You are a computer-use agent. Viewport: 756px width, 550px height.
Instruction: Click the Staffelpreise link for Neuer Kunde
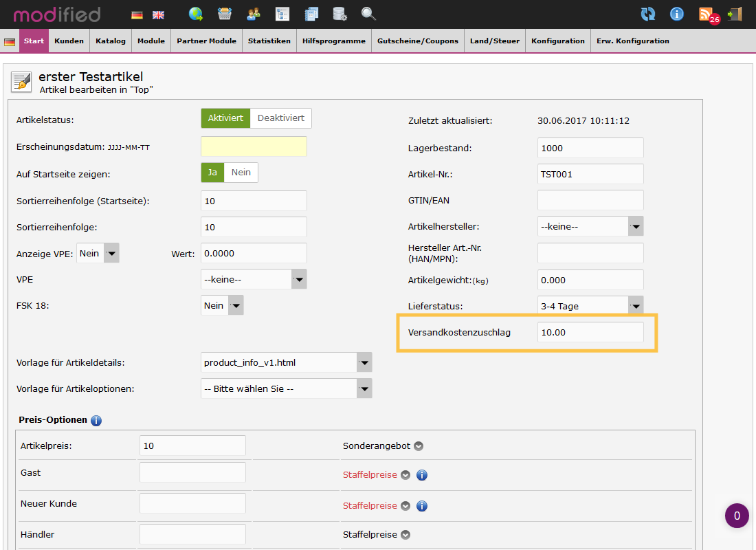370,506
